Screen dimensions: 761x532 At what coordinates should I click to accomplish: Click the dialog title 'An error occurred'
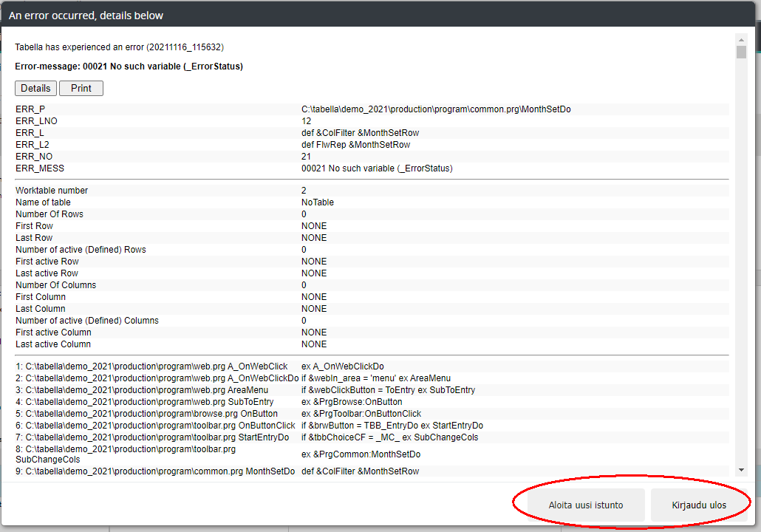(x=86, y=15)
